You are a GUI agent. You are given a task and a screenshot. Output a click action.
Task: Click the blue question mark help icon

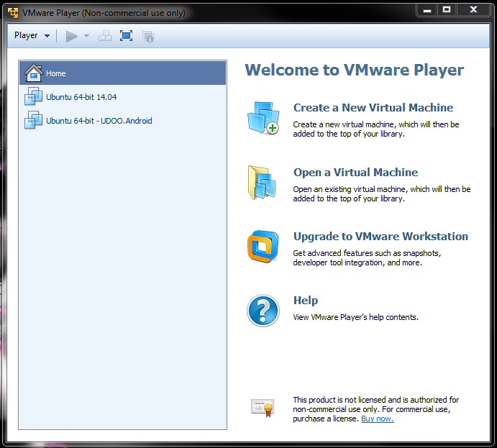[x=263, y=311]
